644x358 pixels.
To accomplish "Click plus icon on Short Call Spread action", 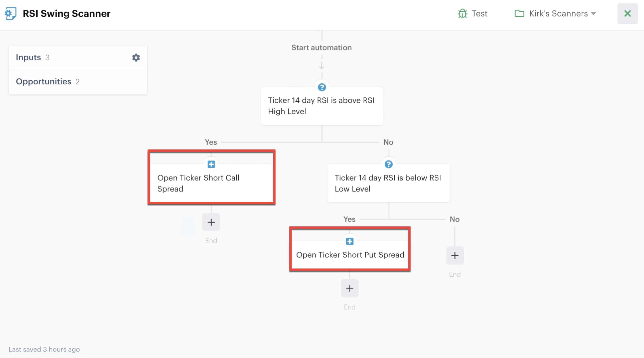I will (211, 164).
